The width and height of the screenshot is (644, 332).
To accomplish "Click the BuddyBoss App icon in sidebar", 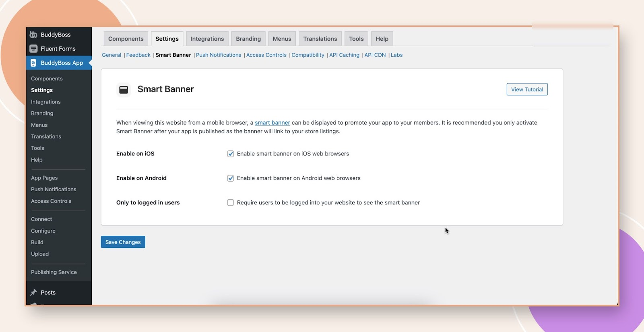I will coord(33,63).
